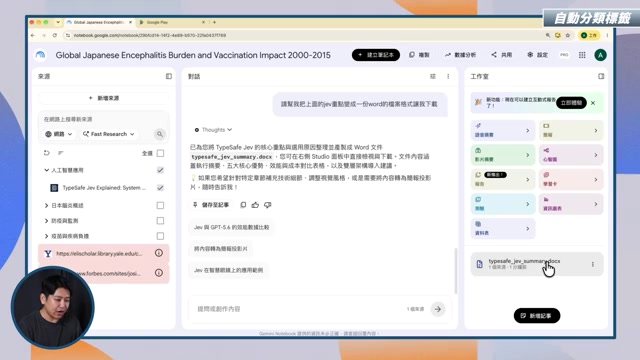The height and width of the screenshot is (360, 640).
Task: Open the 學習卡 flashcards tile
Action: 571,180
